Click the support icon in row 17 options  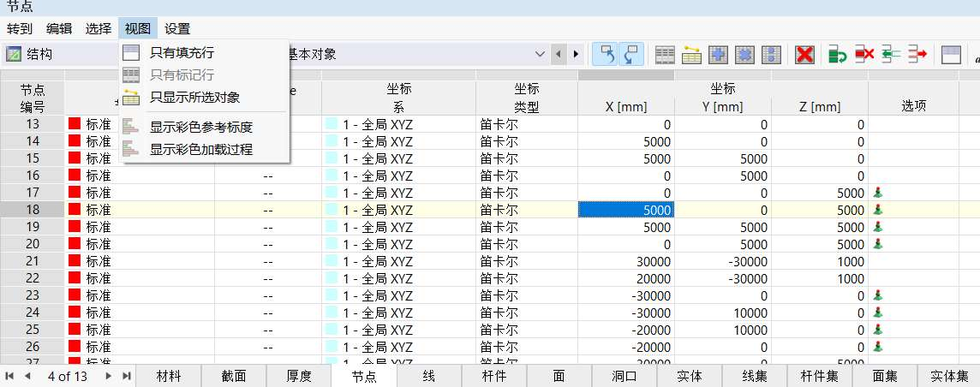879,193
